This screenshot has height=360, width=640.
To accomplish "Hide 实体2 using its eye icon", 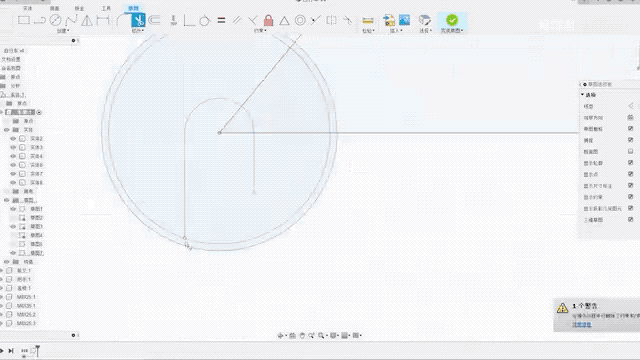I will [13, 139].
